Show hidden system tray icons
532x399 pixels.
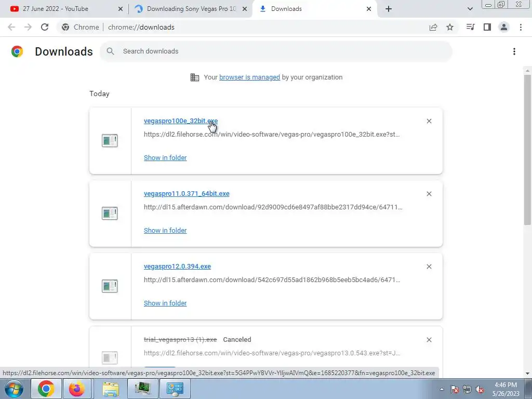coord(442,389)
